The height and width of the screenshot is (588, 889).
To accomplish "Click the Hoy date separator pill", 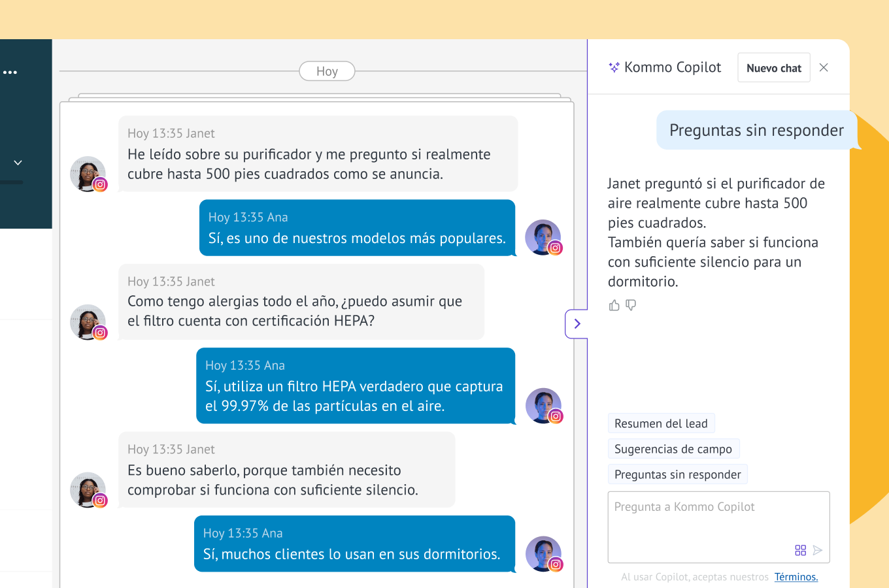I will 327,71.
